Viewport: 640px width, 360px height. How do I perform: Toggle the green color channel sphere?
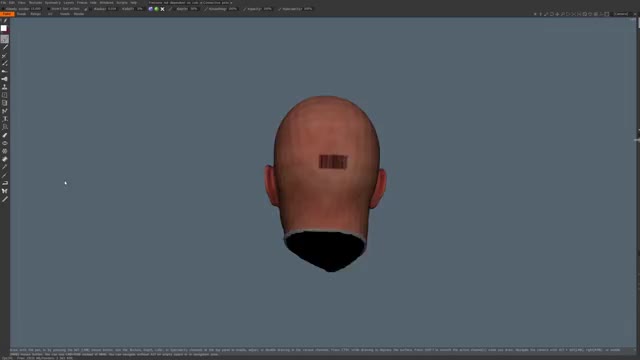[x=156, y=9]
